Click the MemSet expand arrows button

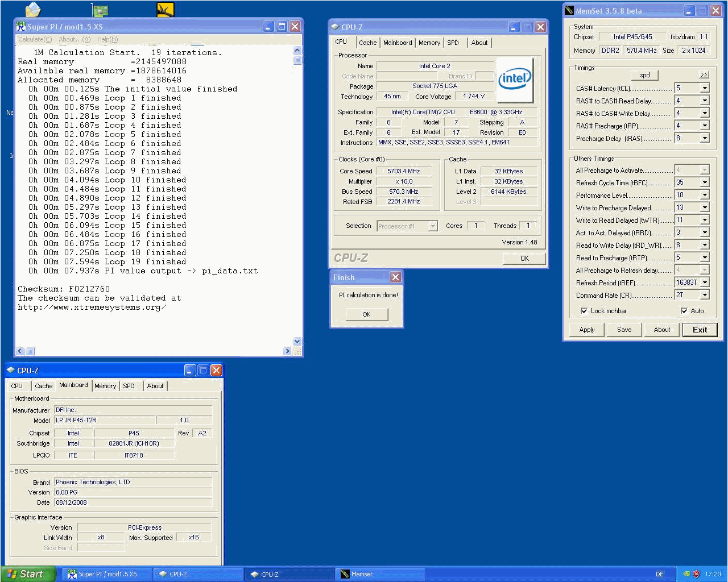704,74
